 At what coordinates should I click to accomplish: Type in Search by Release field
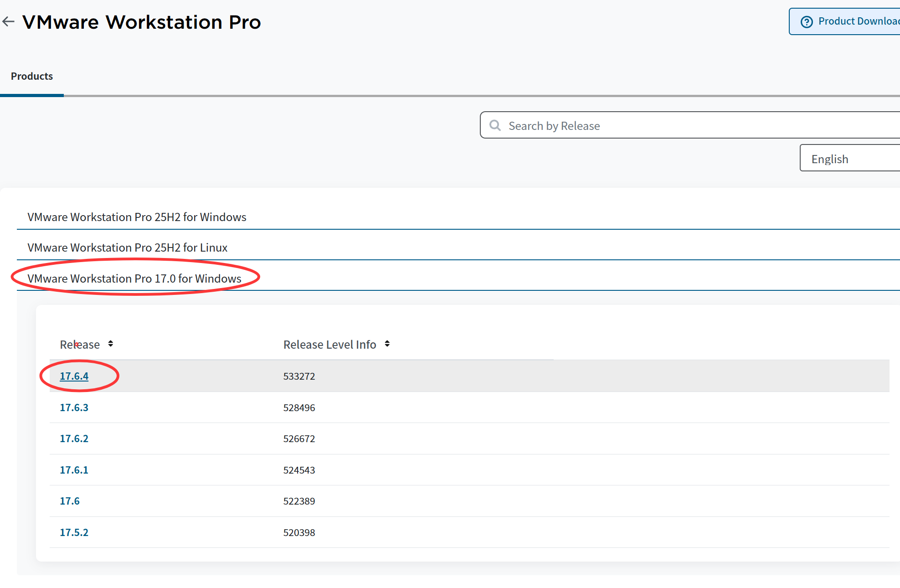click(684, 125)
